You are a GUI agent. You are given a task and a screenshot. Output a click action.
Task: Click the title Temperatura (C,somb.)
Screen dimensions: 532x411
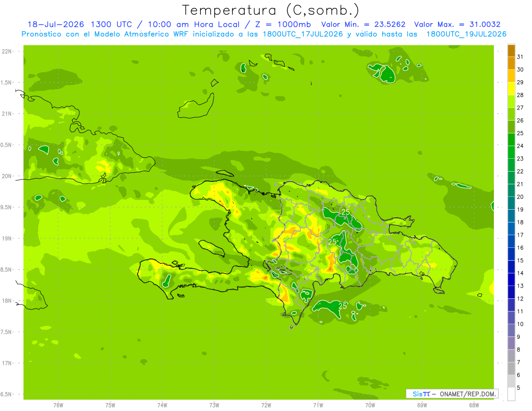tap(271, 10)
